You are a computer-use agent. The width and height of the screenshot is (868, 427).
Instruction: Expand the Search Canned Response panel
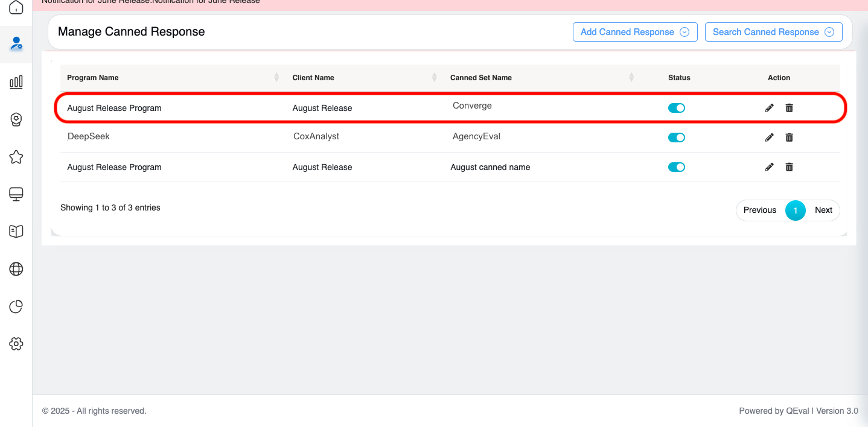[x=773, y=32]
